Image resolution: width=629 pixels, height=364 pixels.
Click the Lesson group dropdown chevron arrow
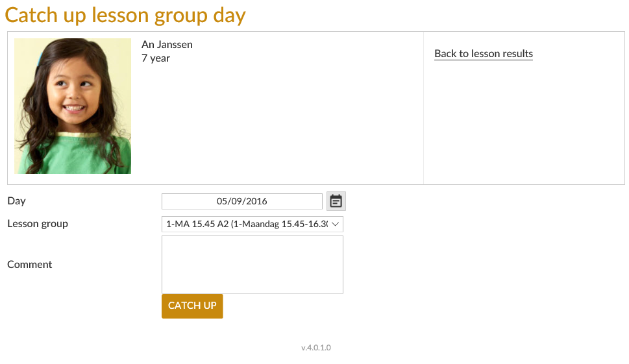[336, 224]
